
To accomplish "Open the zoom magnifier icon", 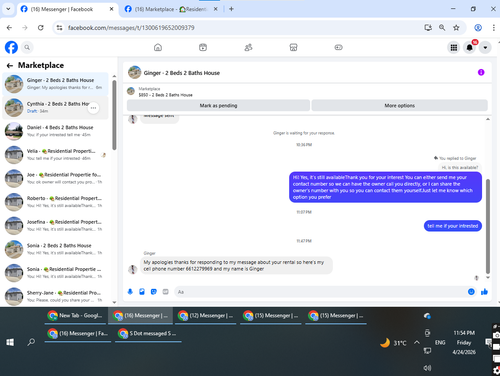I will (x=442, y=28).
